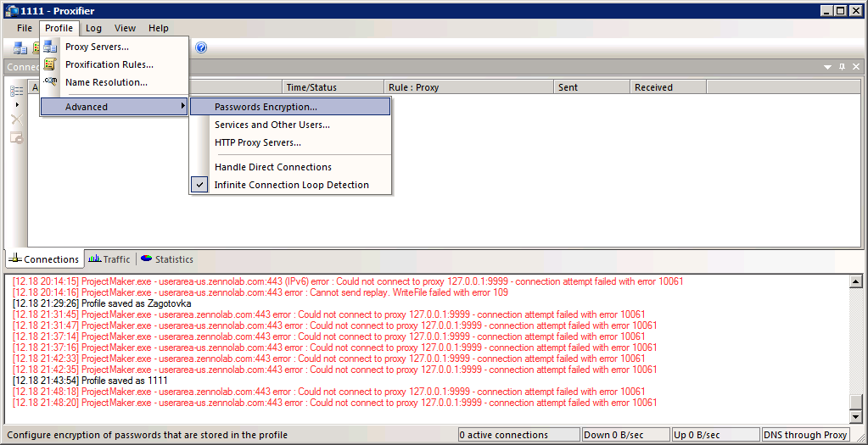The image size is (868, 445).
Task: Expand the small arrow under list view icon
Action: click(17, 104)
